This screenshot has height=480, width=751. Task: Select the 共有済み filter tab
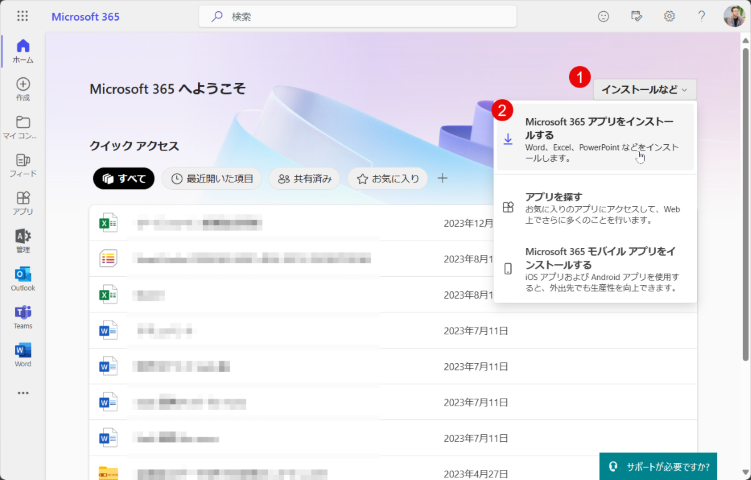(304, 179)
